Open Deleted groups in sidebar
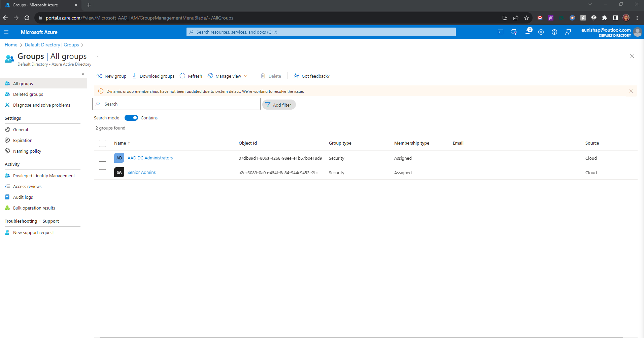Viewport: 644px width, 338px height. [x=28, y=94]
